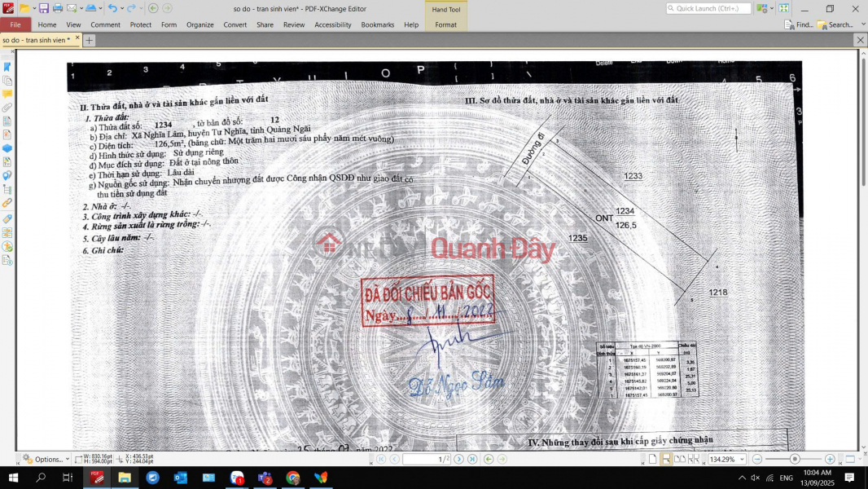This screenshot has height=489, width=868.
Task: Enable single page layout view
Action: click(x=653, y=460)
